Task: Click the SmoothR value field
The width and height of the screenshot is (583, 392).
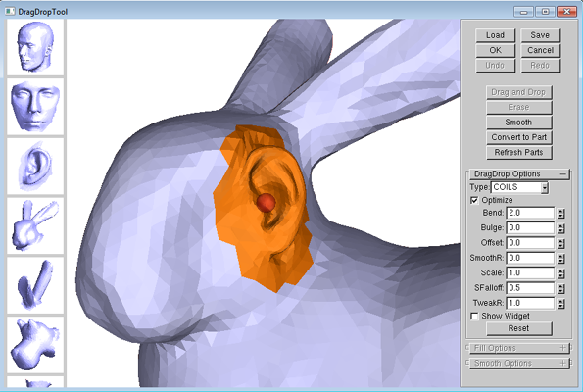Action: [530, 258]
